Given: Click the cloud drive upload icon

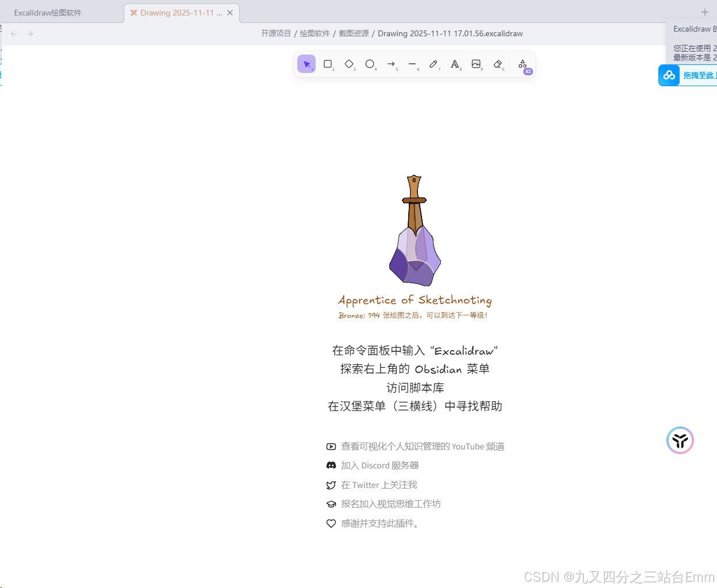Looking at the screenshot, I should tap(669, 75).
